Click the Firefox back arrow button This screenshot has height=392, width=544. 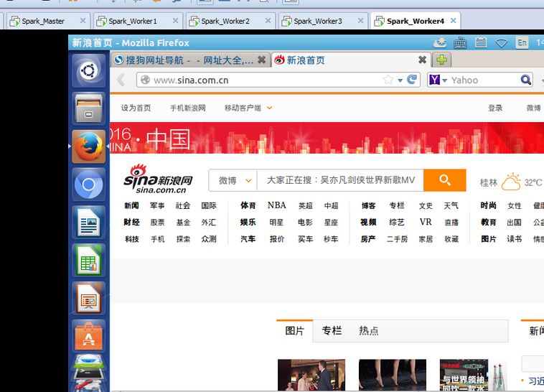click(121, 80)
